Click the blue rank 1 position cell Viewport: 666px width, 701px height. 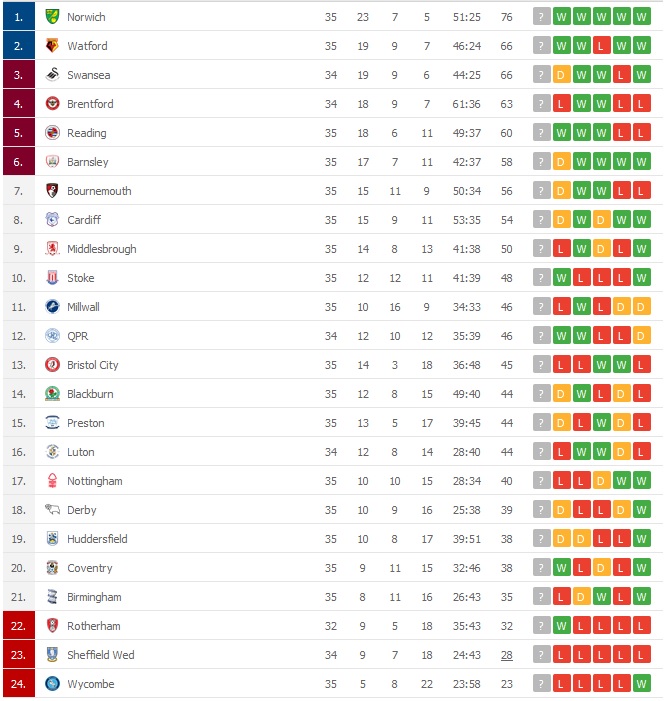point(19,17)
